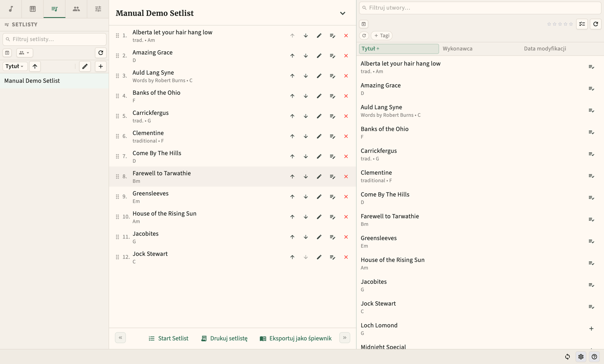Switch to the setlists tab icon
The image size is (604, 364).
pos(54,9)
